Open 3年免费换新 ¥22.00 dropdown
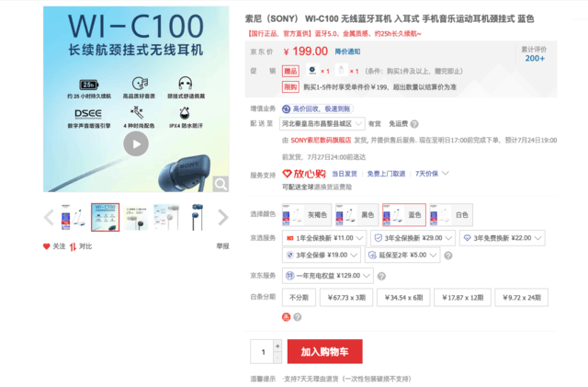The image size is (588, 387). (503, 238)
